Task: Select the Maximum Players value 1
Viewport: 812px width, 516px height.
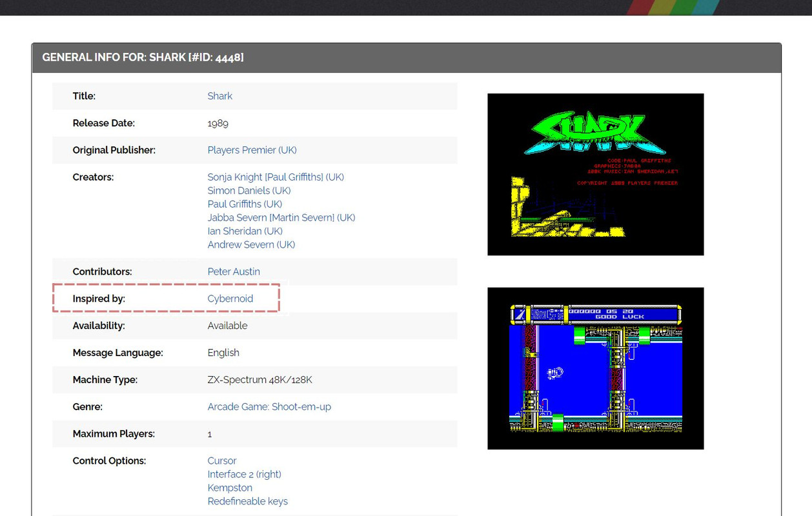Action: tap(210, 435)
